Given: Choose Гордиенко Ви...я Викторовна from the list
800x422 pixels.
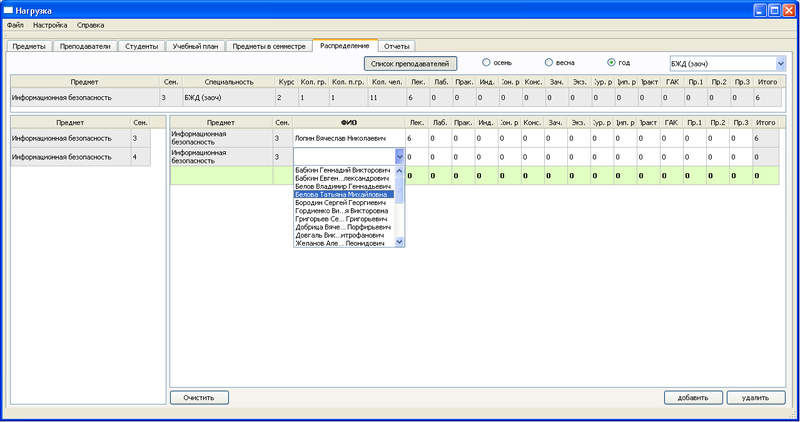Looking at the screenshot, I should 344,211.
